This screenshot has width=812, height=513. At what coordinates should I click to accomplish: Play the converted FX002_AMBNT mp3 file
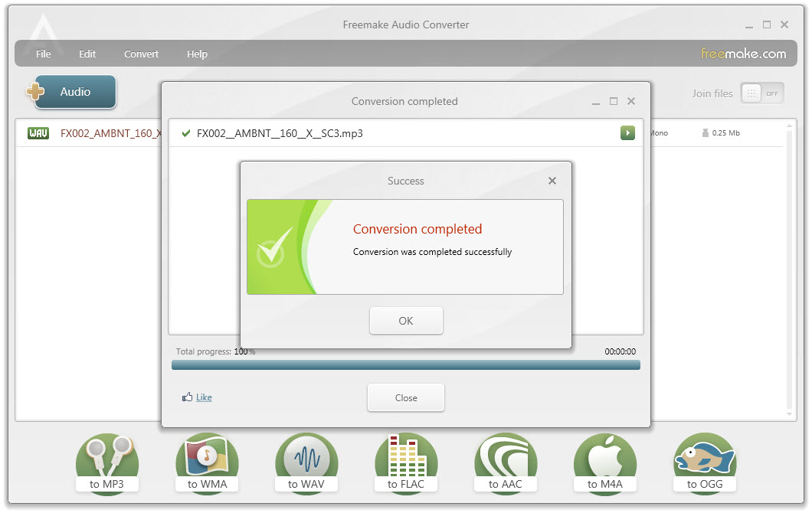(627, 132)
